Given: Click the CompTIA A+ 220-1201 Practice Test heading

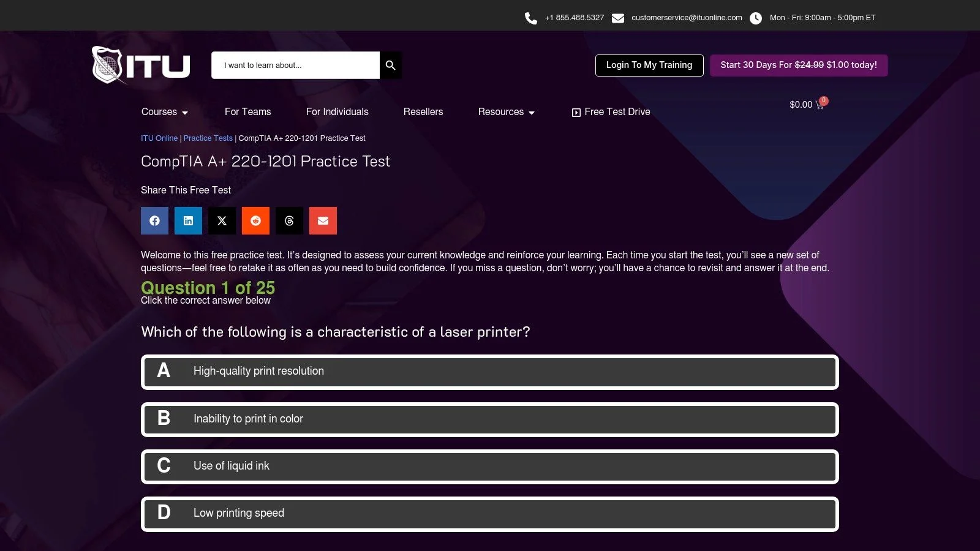Looking at the screenshot, I should pos(265,162).
